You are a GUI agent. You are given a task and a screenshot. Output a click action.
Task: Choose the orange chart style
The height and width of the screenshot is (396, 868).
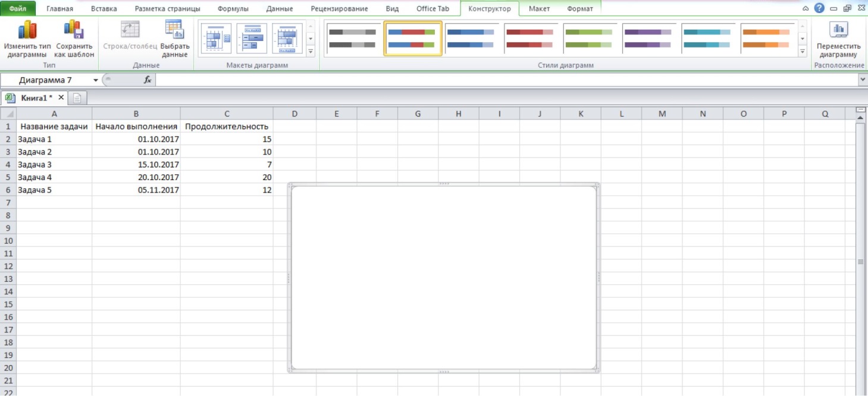click(x=766, y=39)
